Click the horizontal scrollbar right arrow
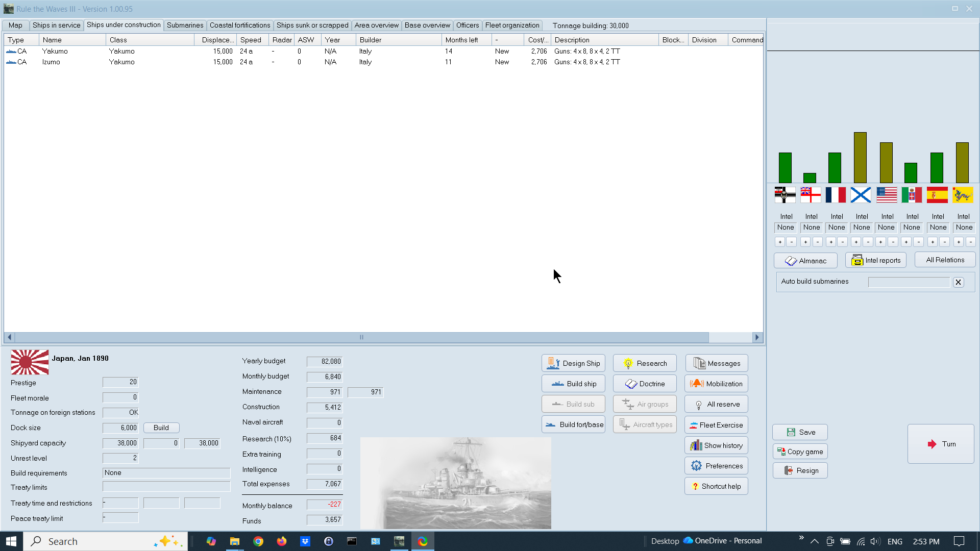The image size is (980, 551). [757, 337]
